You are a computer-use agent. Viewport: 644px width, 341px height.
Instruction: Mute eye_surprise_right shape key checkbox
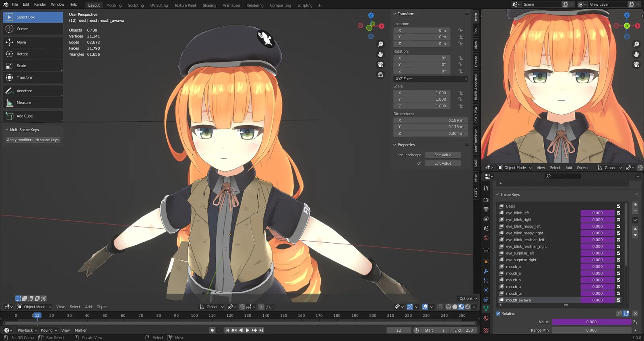click(x=619, y=260)
